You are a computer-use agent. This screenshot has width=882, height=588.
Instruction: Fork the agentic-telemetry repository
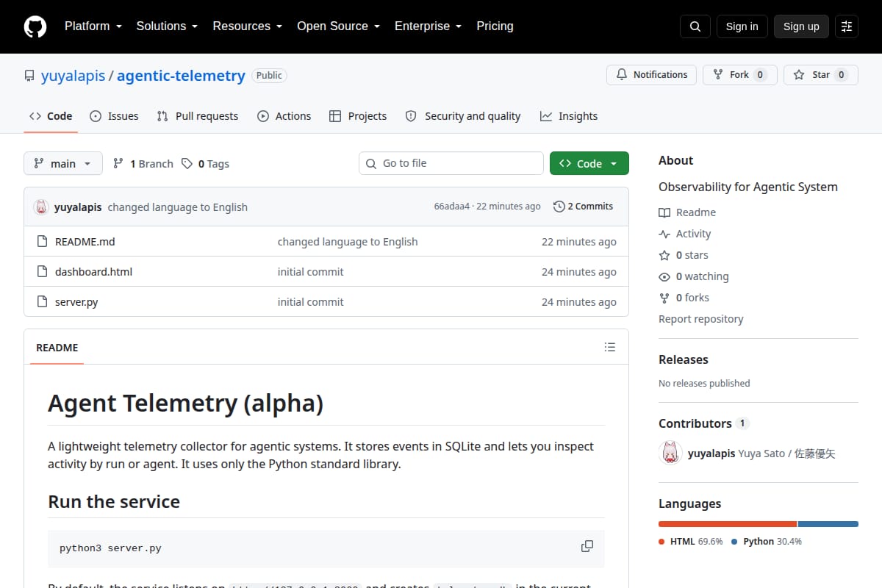[x=740, y=75]
